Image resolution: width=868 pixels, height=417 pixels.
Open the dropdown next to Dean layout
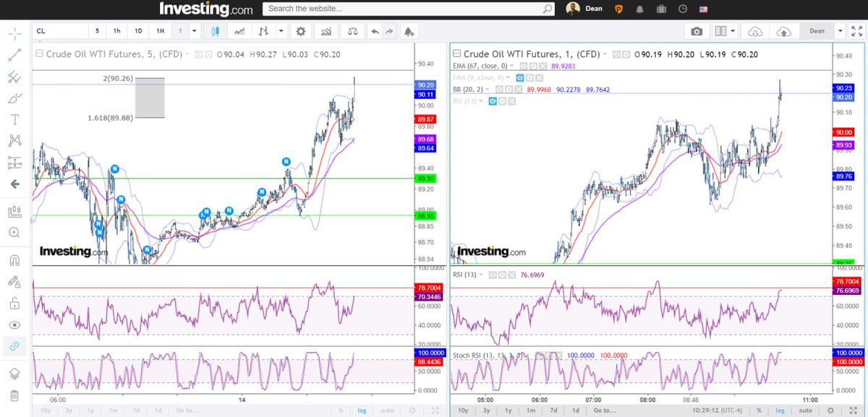840,32
